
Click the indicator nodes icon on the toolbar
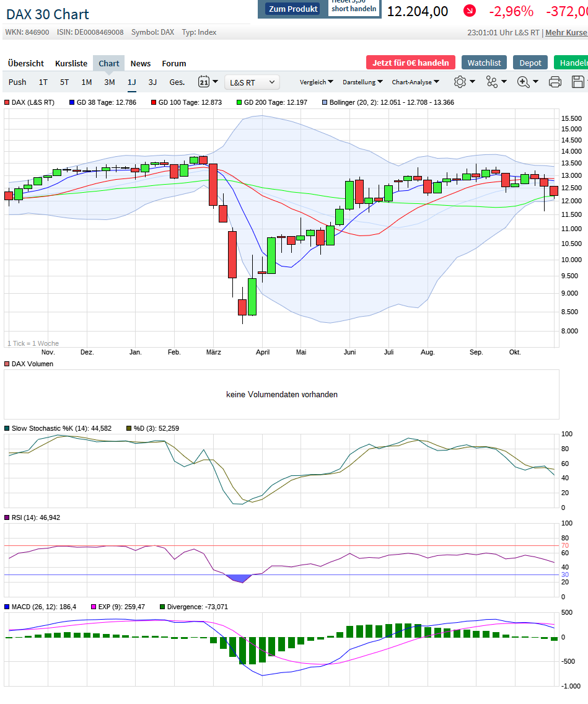(x=493, y=81)
